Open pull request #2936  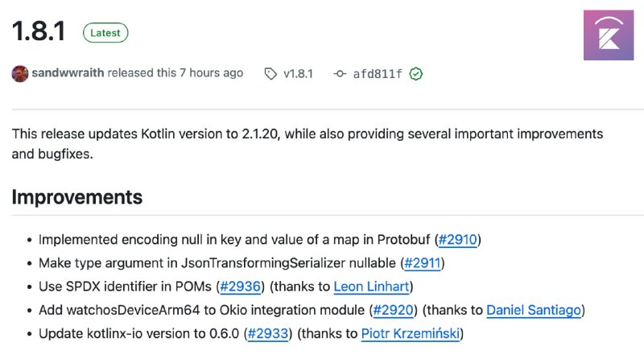click(x=240, y=287)
